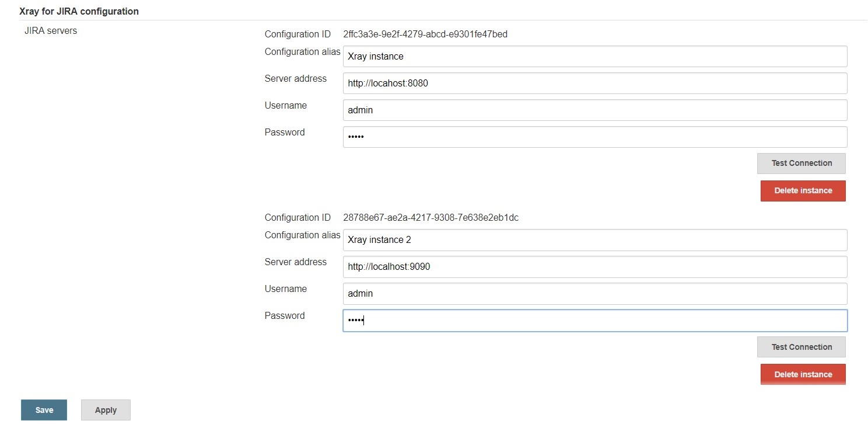Click the configuration ID starting with 2ffc3a3e

[425, 34]
